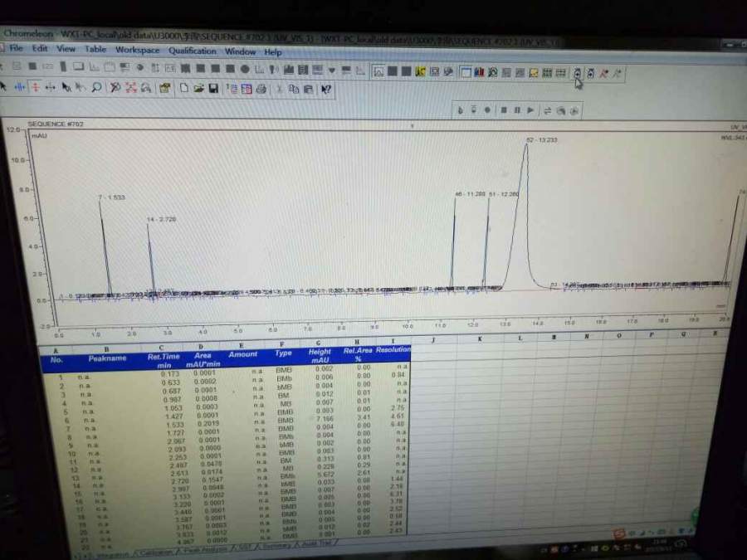This screenshot has height=560, width=747.
Task: Click the yellow icon in top toolbar
Action: (420, 71)
